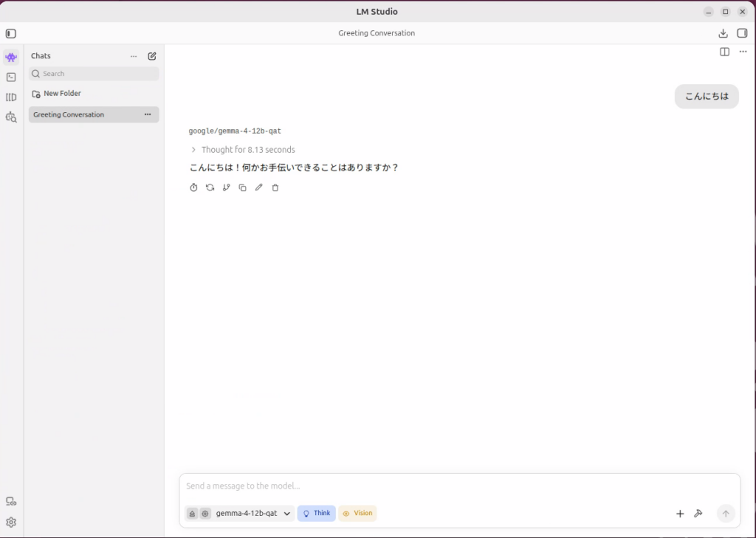Image resolution: width=756 pixels, height=538 pixels.
Task: Toggle the left sidebar panel icon
Action: [10, 34]
